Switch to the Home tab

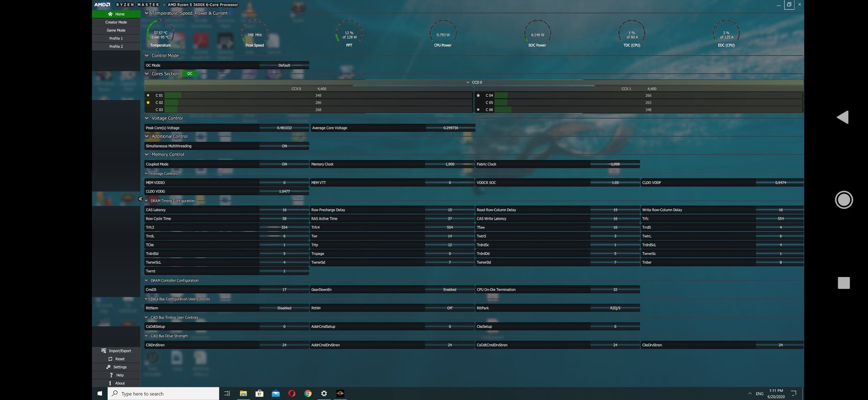pos(116,14)
